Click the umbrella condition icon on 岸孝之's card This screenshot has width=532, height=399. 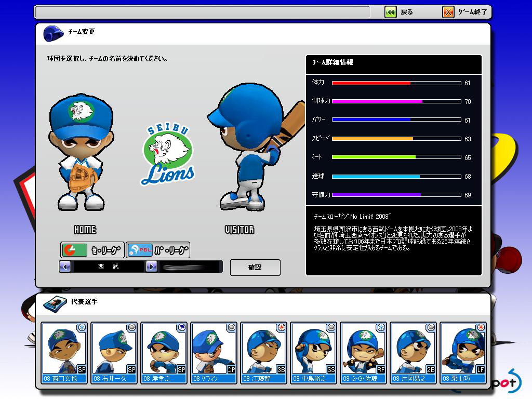click(181, 328)
